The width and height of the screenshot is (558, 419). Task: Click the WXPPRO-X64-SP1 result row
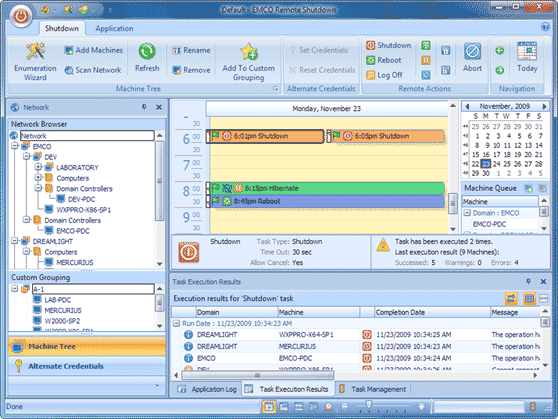(x=356, y=335)
